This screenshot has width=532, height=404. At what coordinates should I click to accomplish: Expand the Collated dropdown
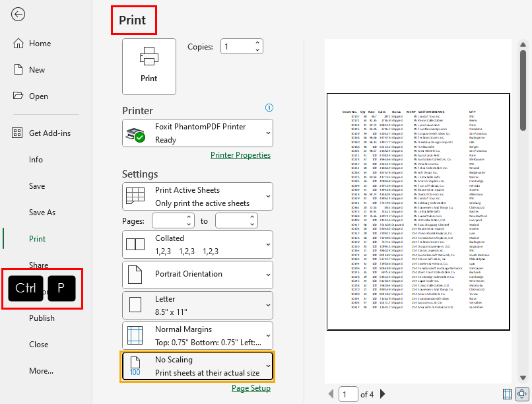pos(197,244)
